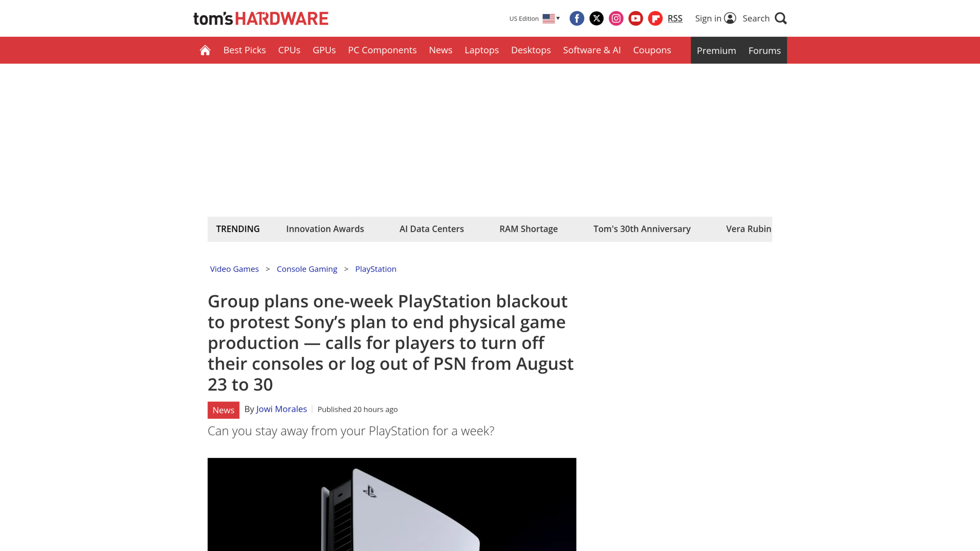Open the Laptops menu item
Viewport: 980px width, 551px height.
[482, 50]
